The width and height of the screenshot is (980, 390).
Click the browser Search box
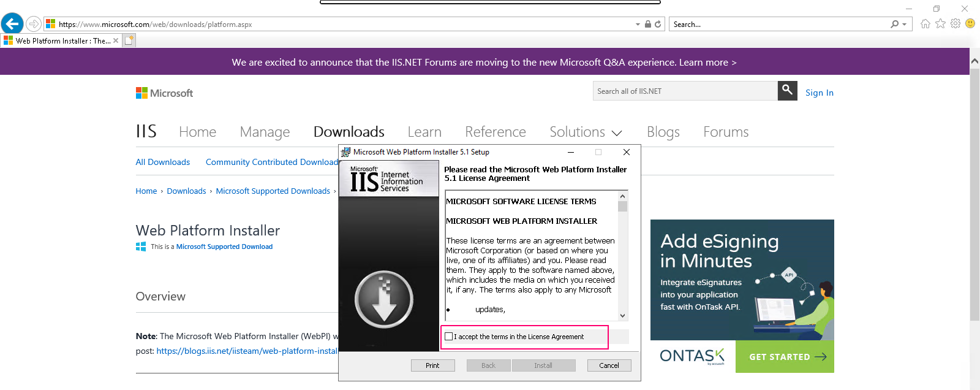click(x=780, y=25)
